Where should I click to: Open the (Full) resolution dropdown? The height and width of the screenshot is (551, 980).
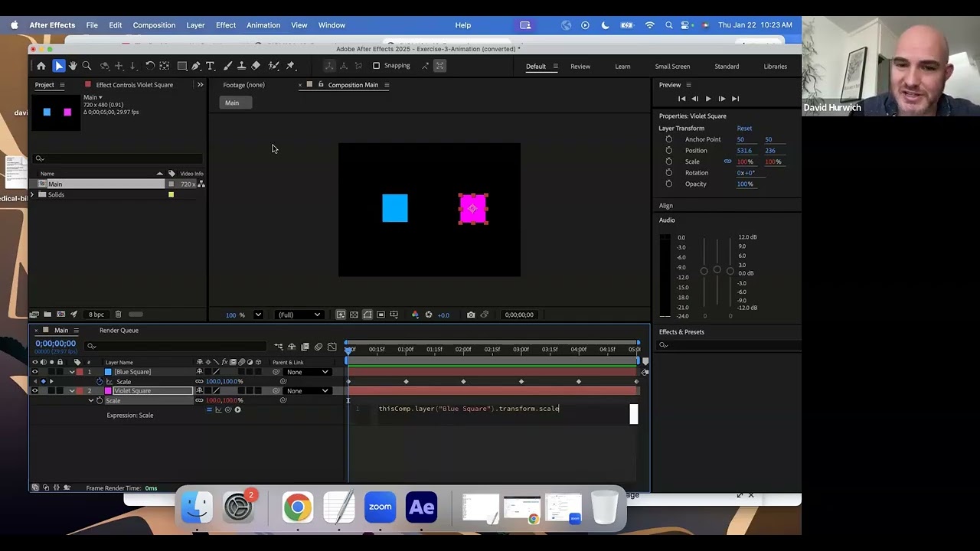299,315
